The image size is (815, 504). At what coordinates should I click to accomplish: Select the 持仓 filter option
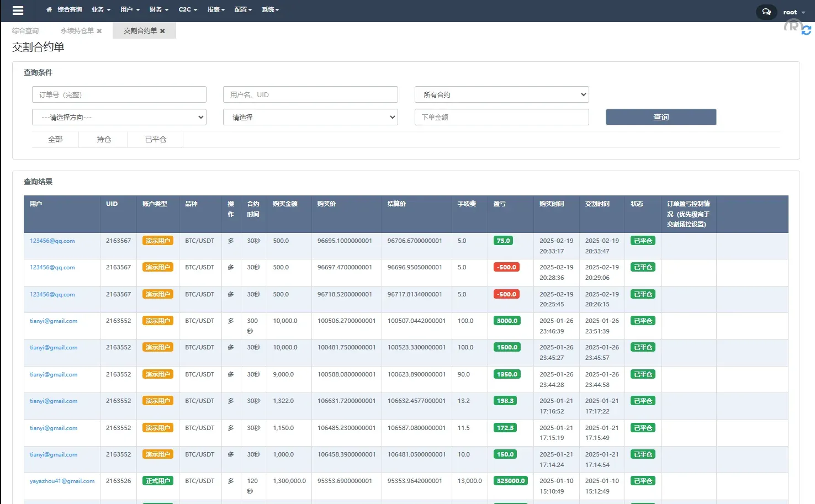[x=104, y=140]
